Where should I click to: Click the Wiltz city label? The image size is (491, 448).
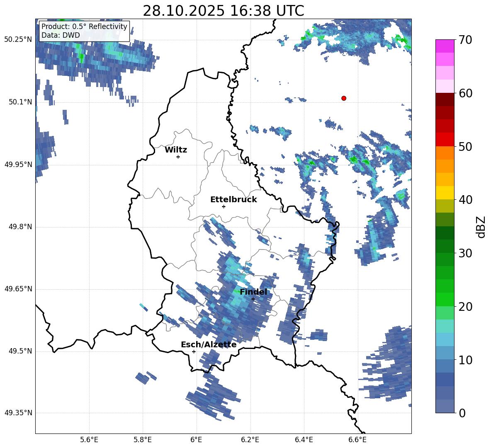coord(176,150)
